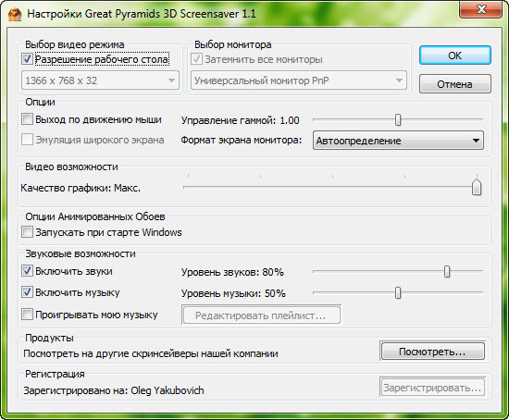The height and width of the screenshot is (420, 509).
Task: Enable 'Выход по движению мыши' option
Action: pyautogui.click(x=27, y=119)
